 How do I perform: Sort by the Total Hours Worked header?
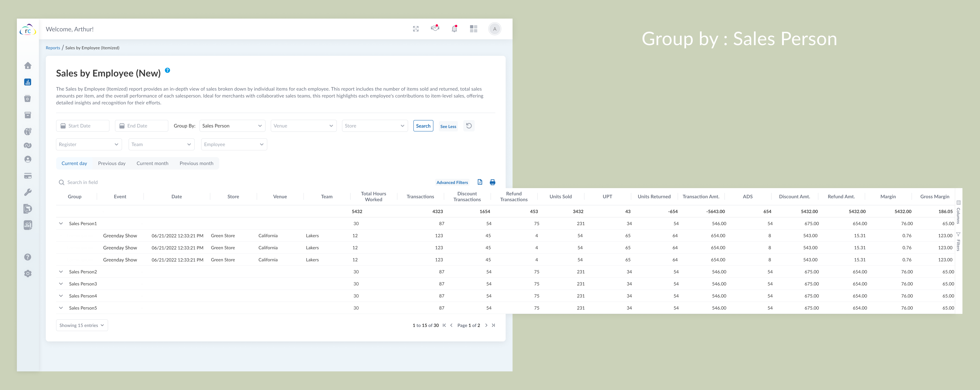(x=374, y=197)
